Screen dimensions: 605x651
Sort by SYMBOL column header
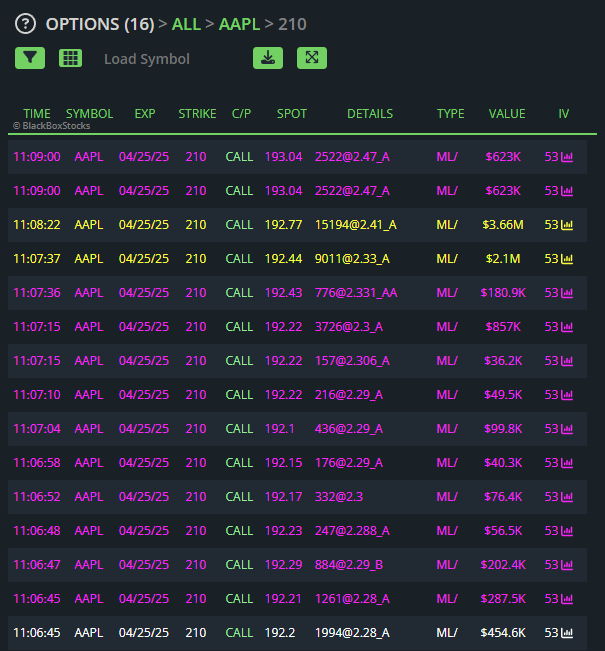tap(89, 114)
